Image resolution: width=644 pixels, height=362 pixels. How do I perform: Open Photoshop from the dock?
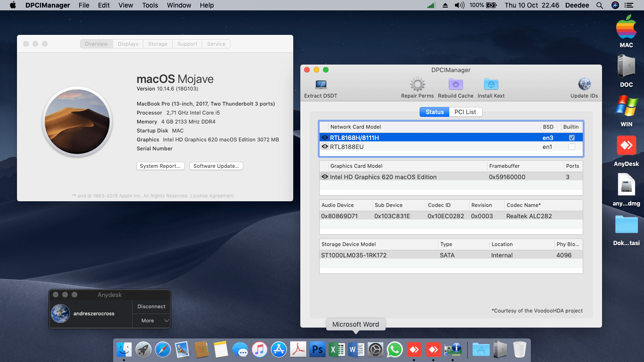317,350
